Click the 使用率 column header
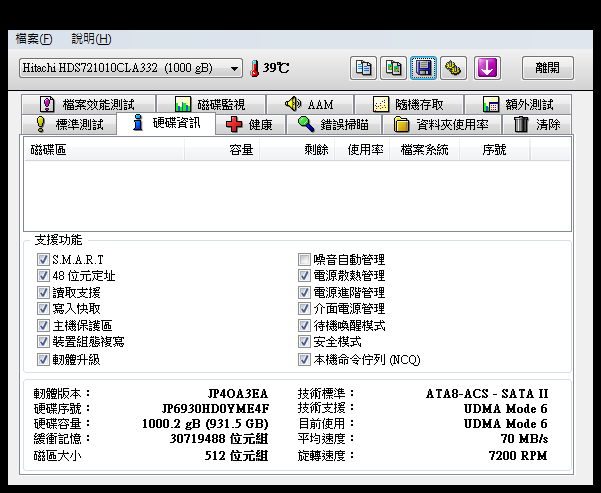The image size is (601, 493). [x=362, y=150]
